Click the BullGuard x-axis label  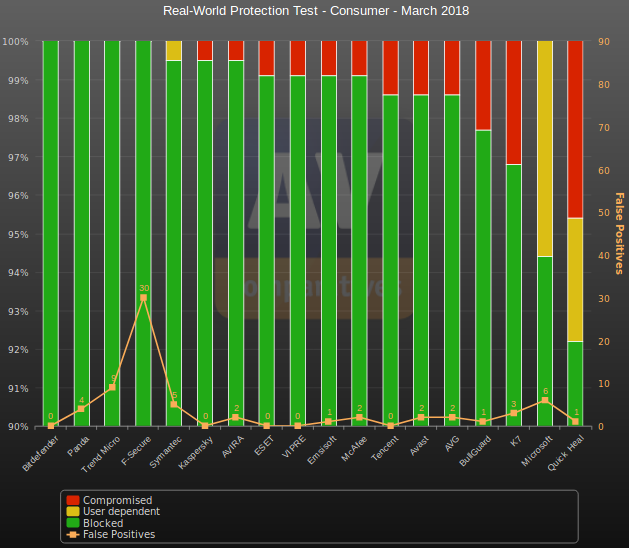pyautogui.click(x=475, y=451)
